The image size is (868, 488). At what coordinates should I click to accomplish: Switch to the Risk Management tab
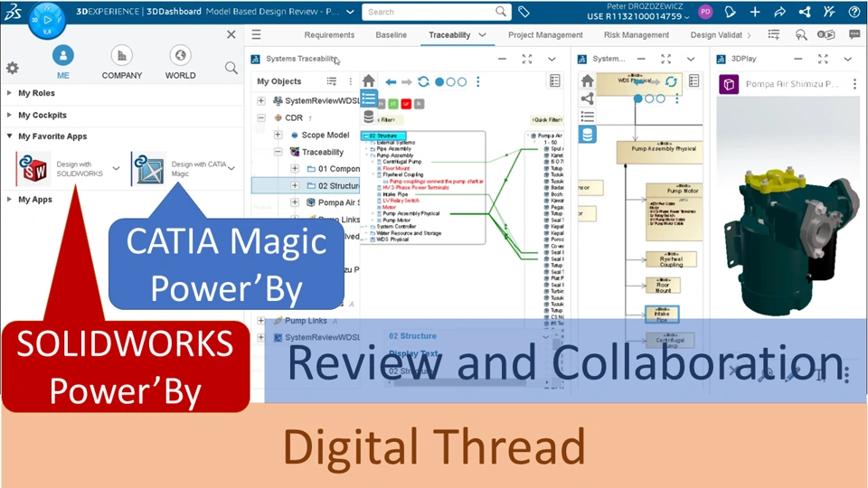pos(637,35)
